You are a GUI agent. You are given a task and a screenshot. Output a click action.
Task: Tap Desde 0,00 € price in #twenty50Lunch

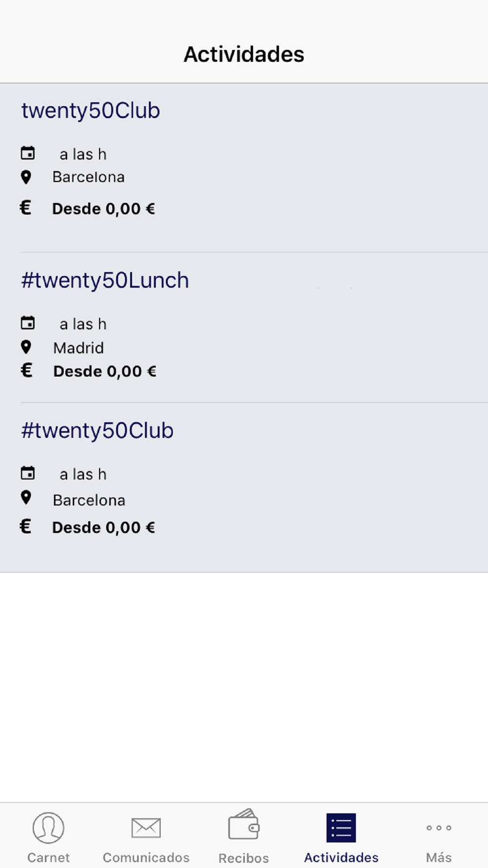click(x=105, y=372)
